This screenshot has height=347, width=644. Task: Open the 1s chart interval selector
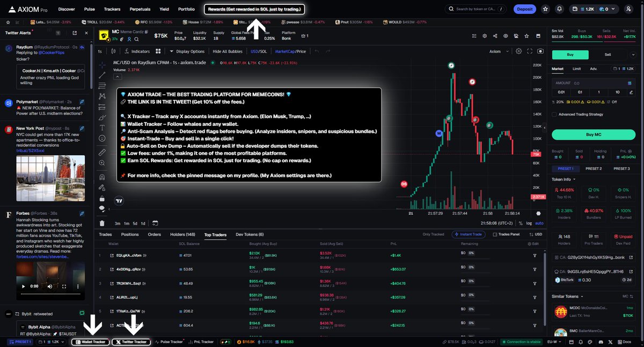(x=100, y=52)
